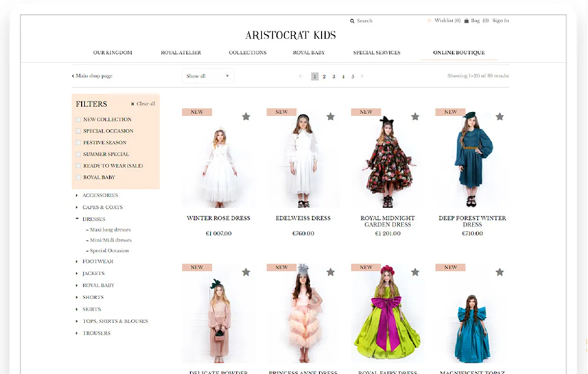
Task: Add Winter Rose Dress to wishlist star
Action: [x=246, y=117]
